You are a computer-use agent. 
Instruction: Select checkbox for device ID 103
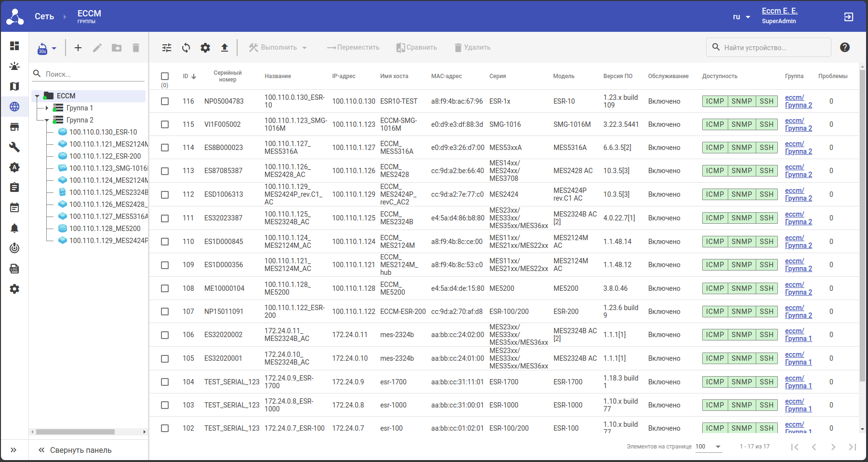click(x=165, y=405)
